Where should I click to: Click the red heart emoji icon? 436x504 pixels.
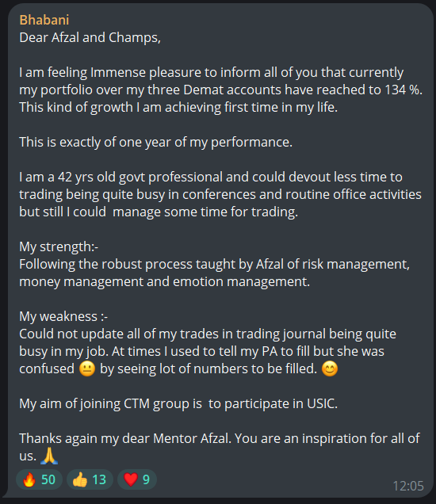[131, 479]
